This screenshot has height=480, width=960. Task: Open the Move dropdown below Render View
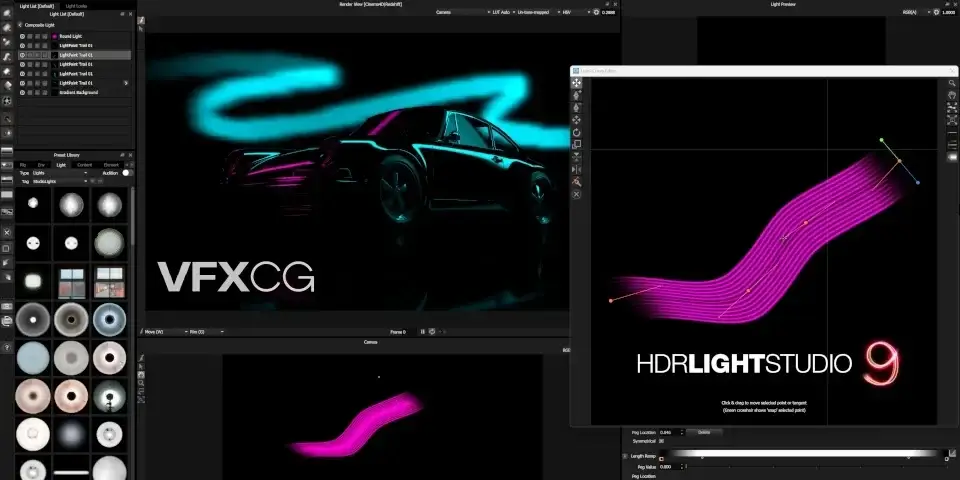[165, 332]
